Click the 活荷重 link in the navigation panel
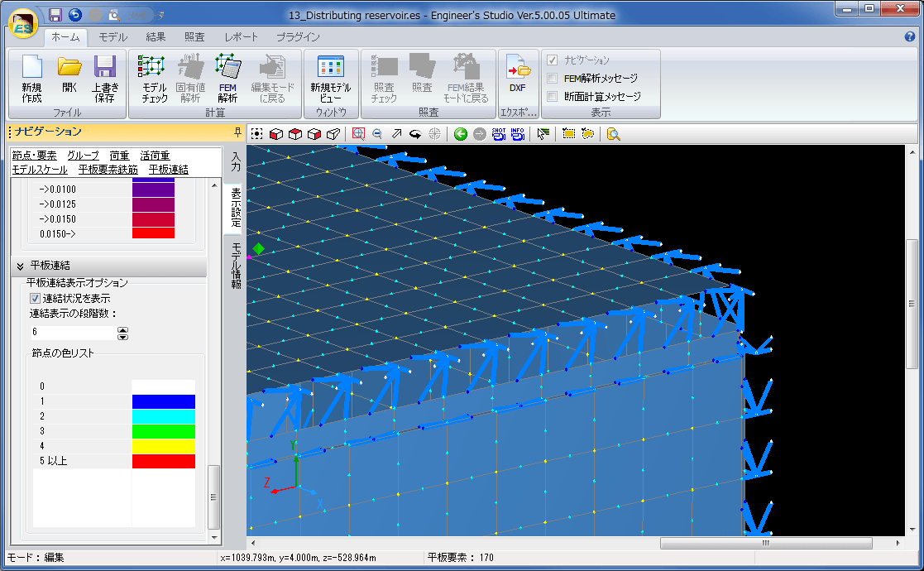The image size is (924, 571). pos(155,156)
